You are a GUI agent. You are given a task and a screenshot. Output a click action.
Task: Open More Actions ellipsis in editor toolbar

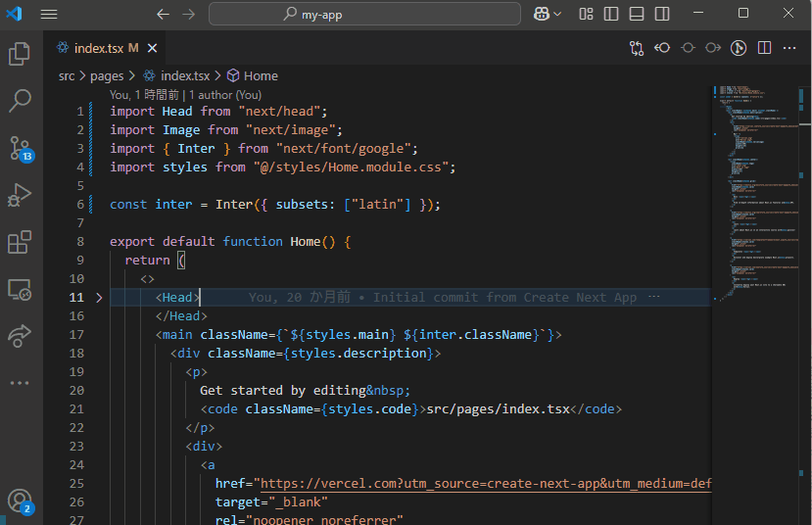point(789,48)
